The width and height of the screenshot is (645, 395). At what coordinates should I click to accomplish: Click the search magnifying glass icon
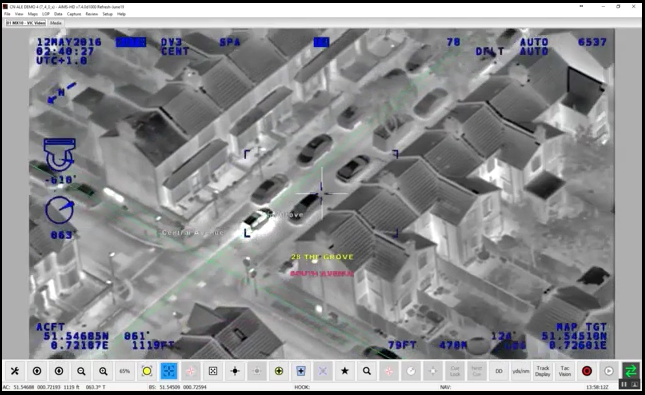[367, 371]
